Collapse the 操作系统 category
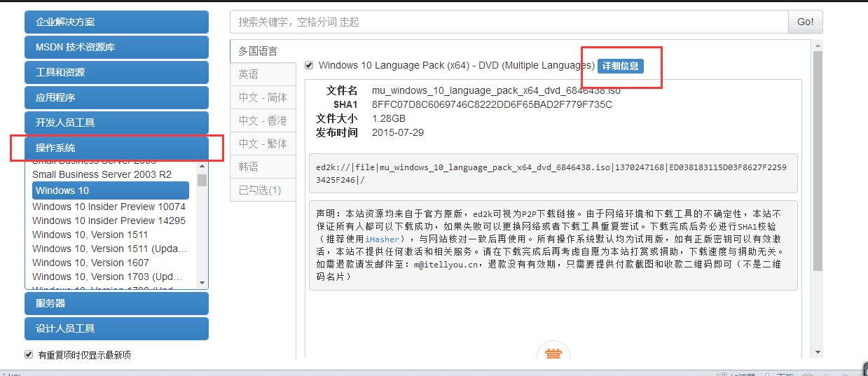The height and width of the screenshot is (376, 868). tap(116, 148)
